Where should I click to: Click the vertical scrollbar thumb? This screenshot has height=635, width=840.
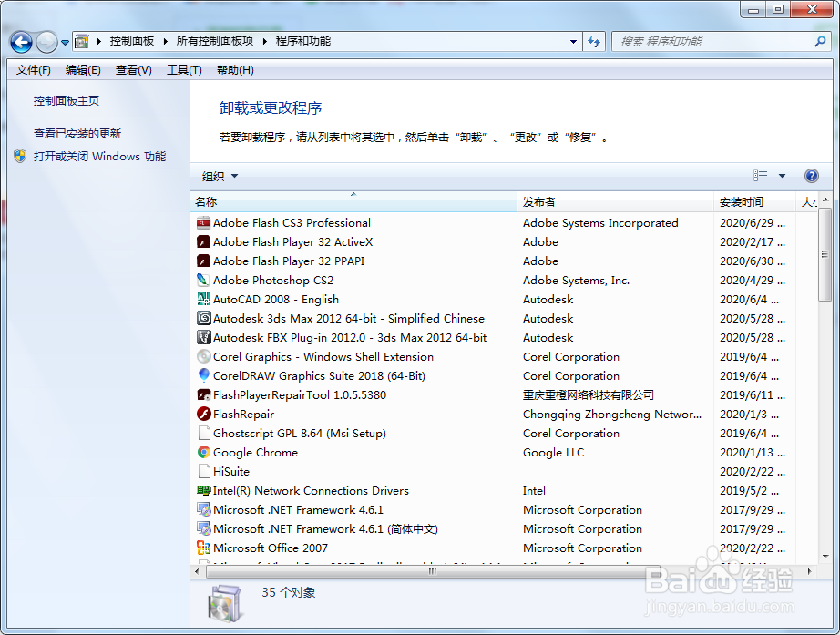click(x=825, y=254)
